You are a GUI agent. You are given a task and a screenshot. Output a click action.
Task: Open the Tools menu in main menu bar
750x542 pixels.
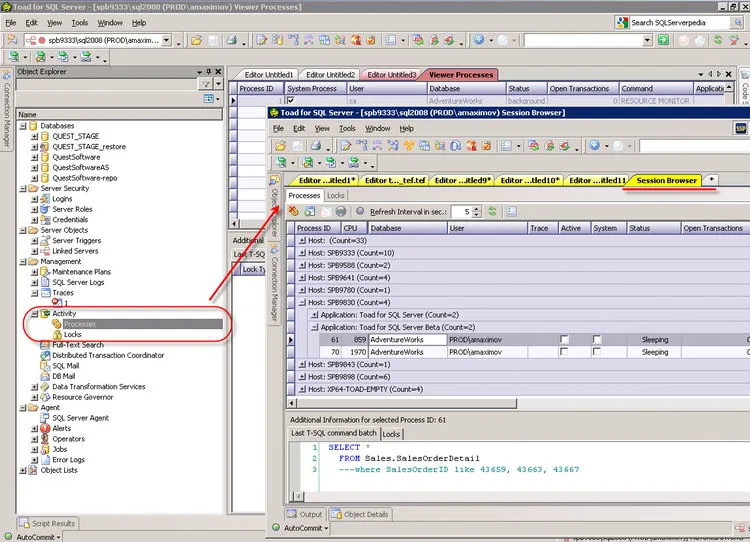coord(79,22)
